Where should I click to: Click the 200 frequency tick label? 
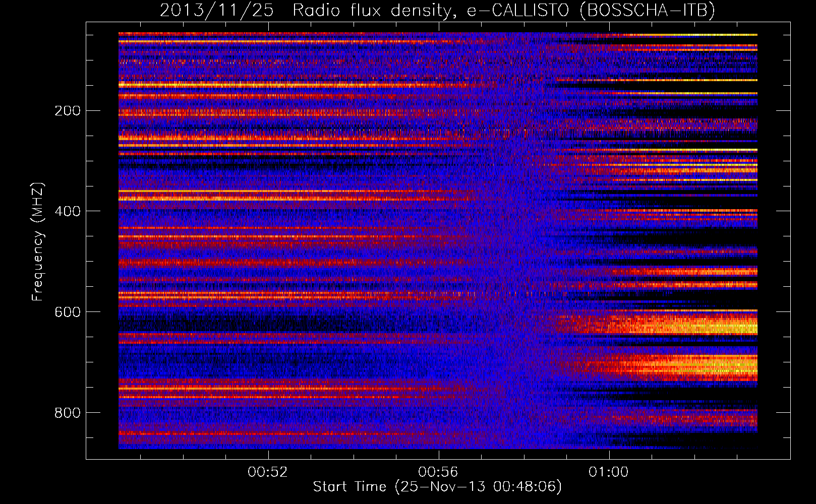click(68, 111)
